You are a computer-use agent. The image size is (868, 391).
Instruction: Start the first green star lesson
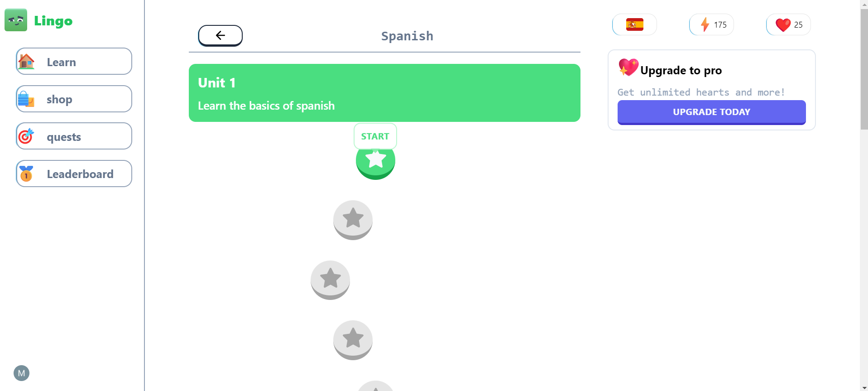(375, 160)
